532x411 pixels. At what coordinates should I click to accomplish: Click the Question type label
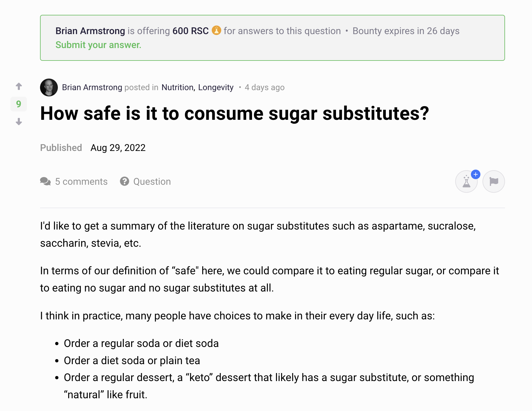pos(152,181)
